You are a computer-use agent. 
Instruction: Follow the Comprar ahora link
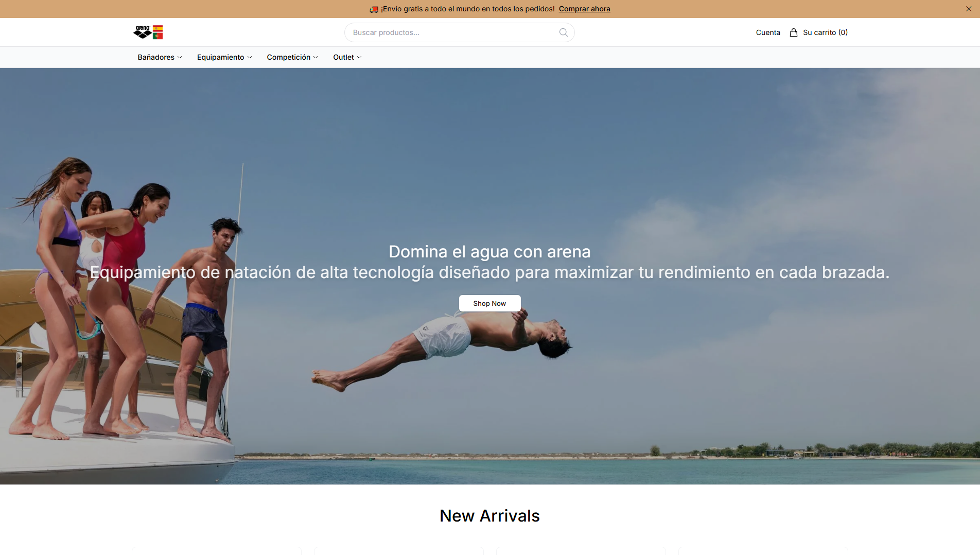[585, 9]
